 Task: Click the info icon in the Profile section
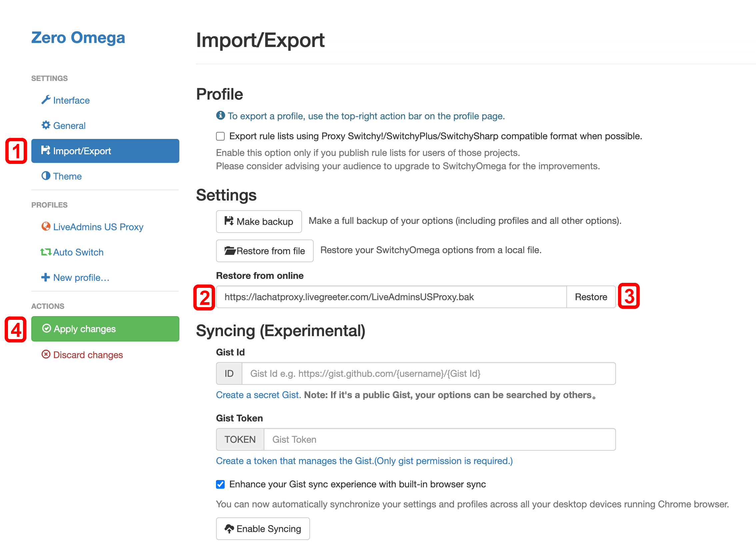tap(220, 115)
